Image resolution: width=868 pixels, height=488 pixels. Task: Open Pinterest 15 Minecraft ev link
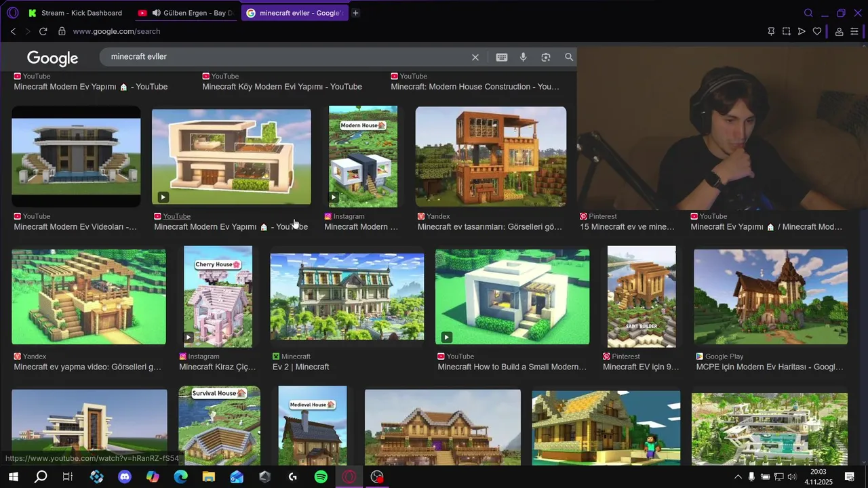click(x=627, y=227)
